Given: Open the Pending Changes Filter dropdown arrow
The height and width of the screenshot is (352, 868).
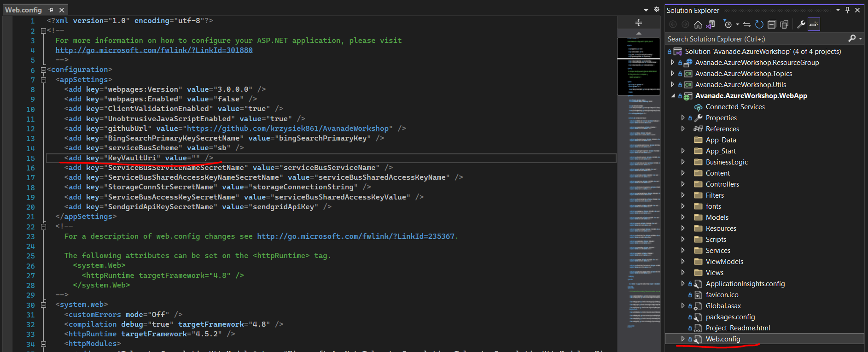Looking at the screenshot, I should (737, 24).
